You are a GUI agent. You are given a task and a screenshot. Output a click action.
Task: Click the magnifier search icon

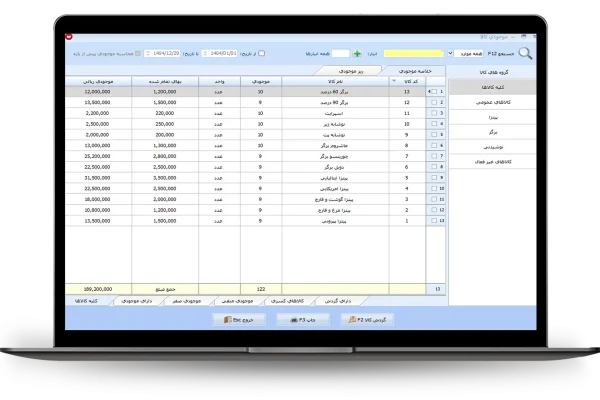pyautogui.click(x=525, y=54)
